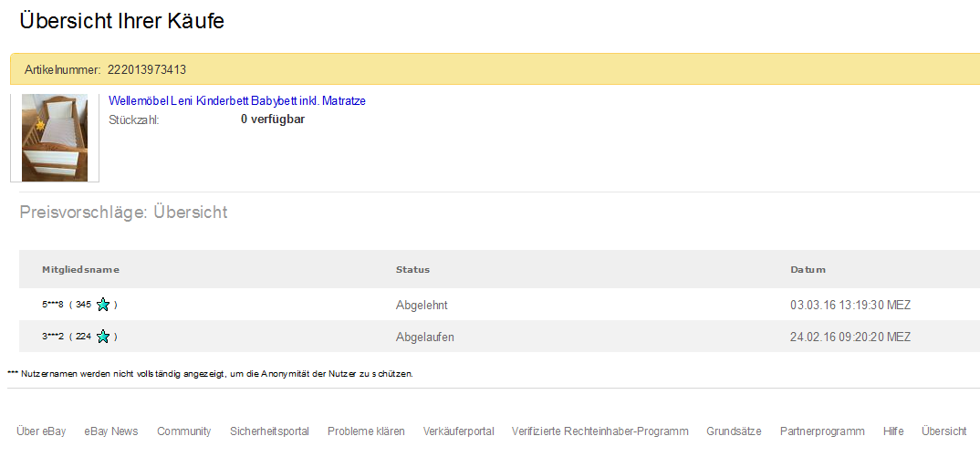
Task: Open the Wellemöbel Leni Kinderbett listing link
Action: pos(237,100)
